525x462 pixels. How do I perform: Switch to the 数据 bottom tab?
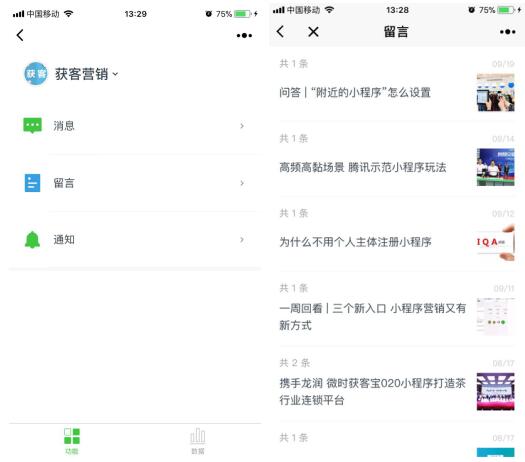[198, 441]
